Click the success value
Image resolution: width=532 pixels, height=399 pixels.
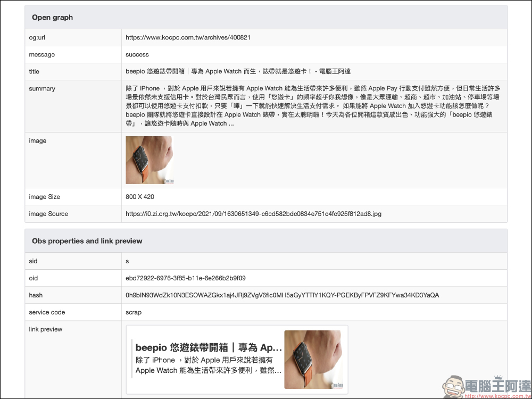pyautogui.click(x=137, y=54)
